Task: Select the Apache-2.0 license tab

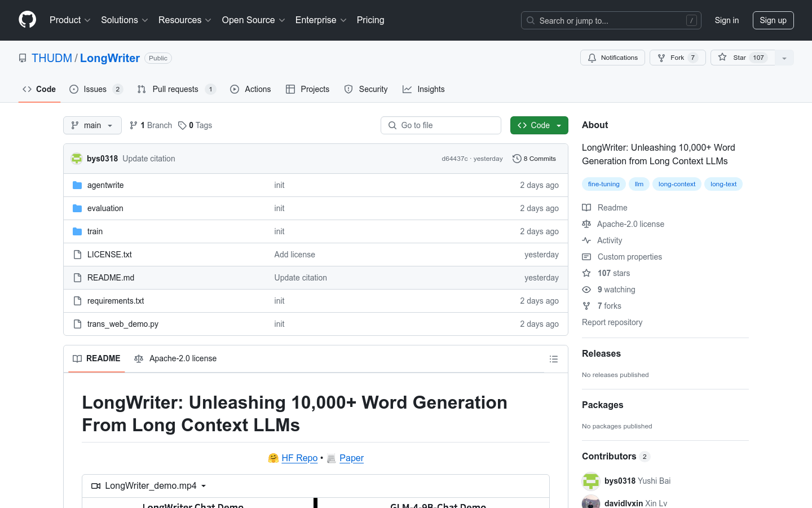Action: [x=175, y=358]
